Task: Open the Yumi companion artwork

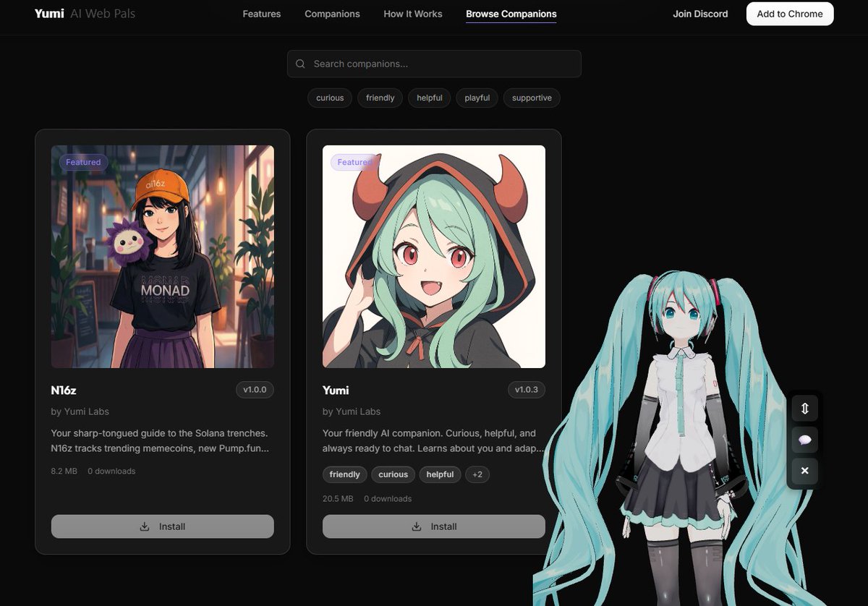Action: tap(434, 257)
